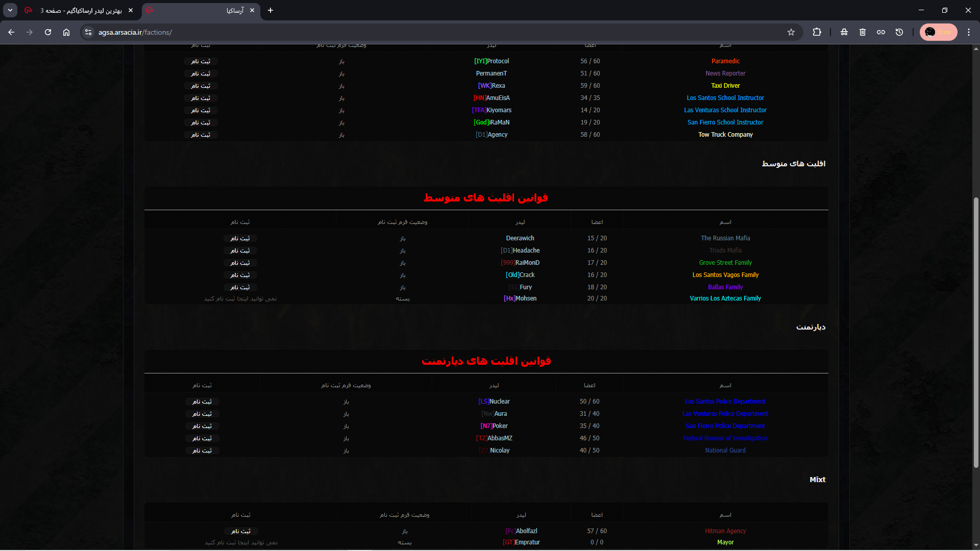The width and height of the screenshot is (980, 551).
Task: Register for Hitman Agency
Action: (241, 531)
